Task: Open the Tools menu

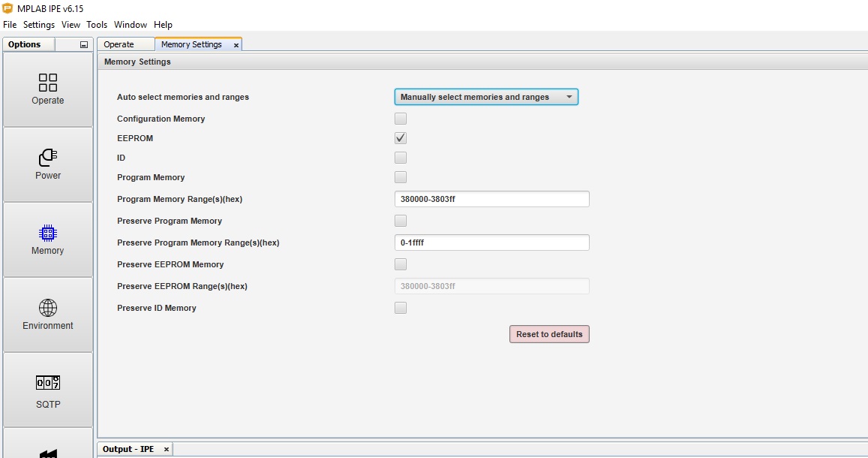Action: tap(96, 24)
